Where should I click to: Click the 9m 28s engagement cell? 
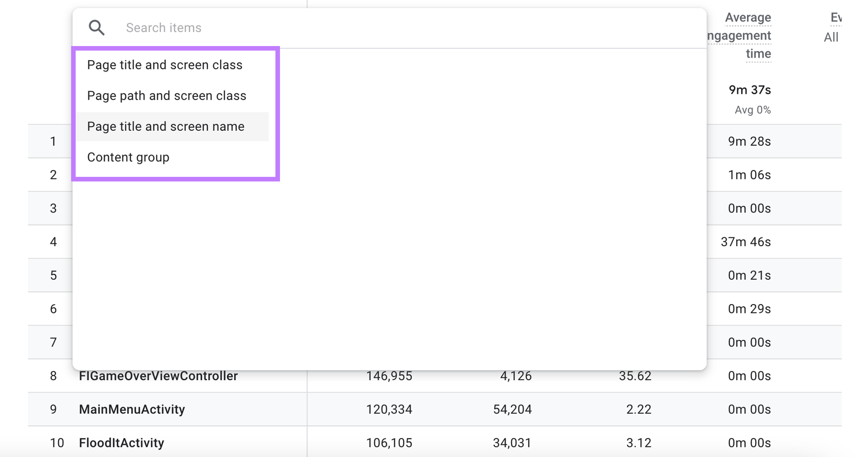(749, 141)
